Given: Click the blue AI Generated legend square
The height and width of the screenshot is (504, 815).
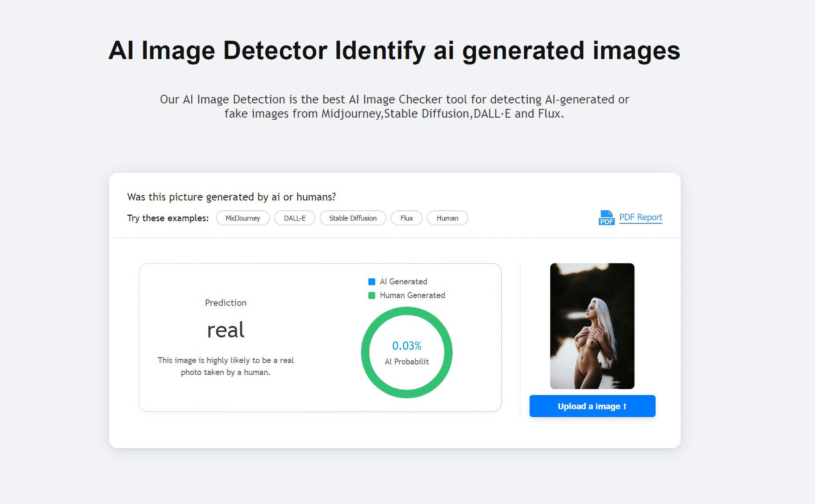Looking at the screenshot, I should point(371,282).
